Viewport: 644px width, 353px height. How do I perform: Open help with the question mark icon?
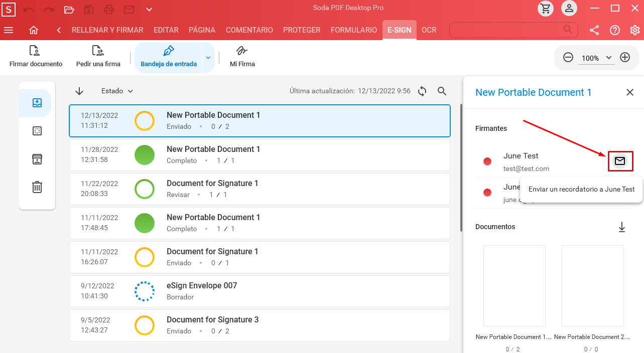click(x=615, y=30)
